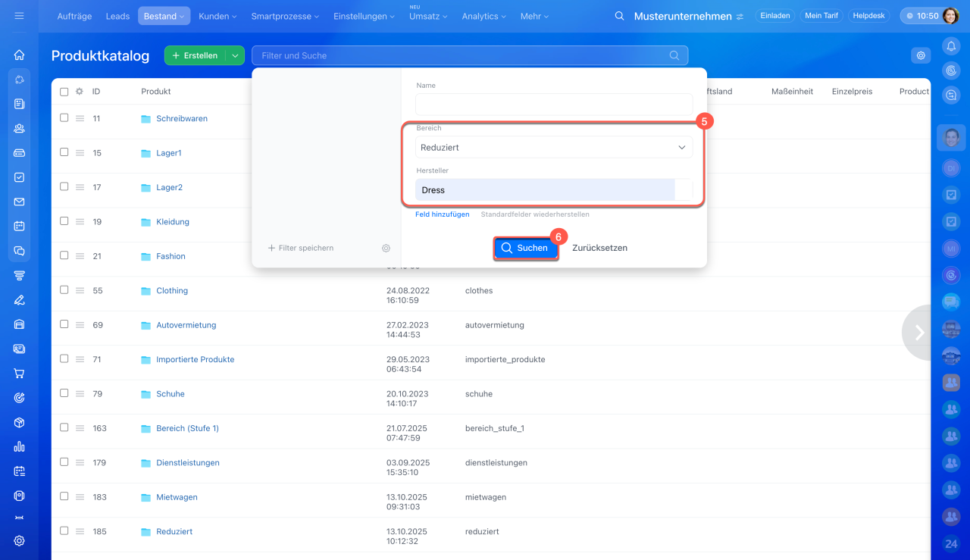The image size is (970, 560).
Task: Click the Einladen button
Action: click(775, 16)
